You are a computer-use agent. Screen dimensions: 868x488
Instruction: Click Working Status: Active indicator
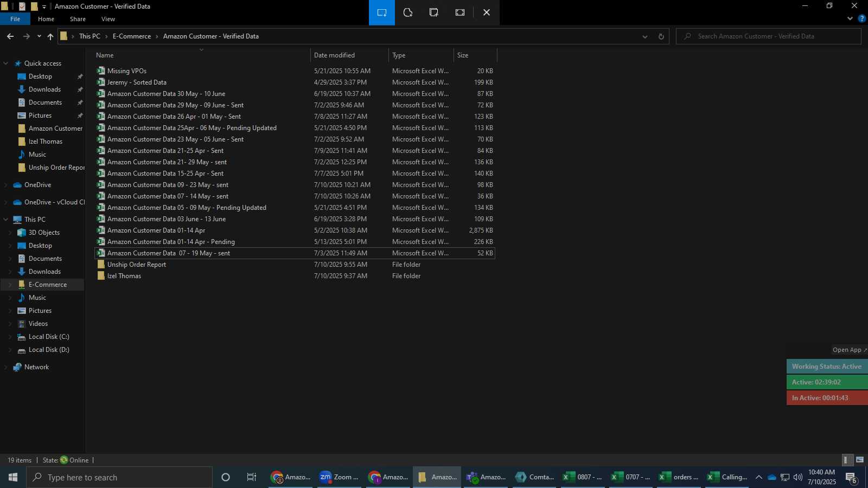[x=827, y=367]
